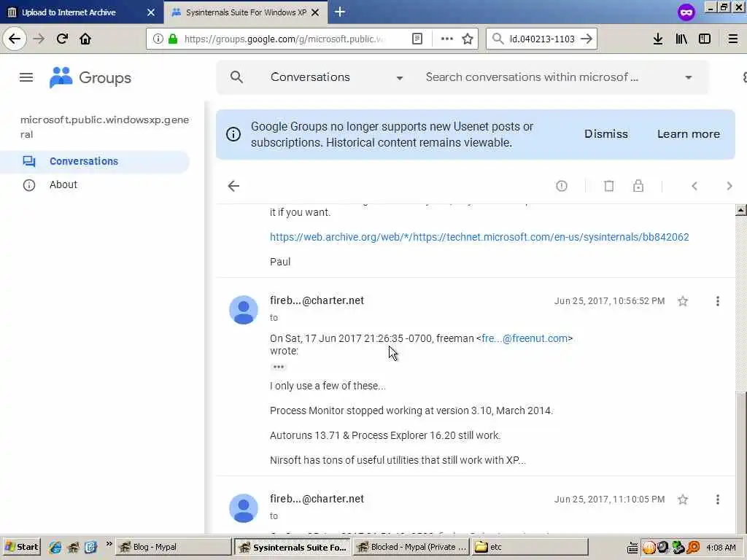Go back using browser back arrow
The image size is (747, 560).
click(x=15, y=39)
